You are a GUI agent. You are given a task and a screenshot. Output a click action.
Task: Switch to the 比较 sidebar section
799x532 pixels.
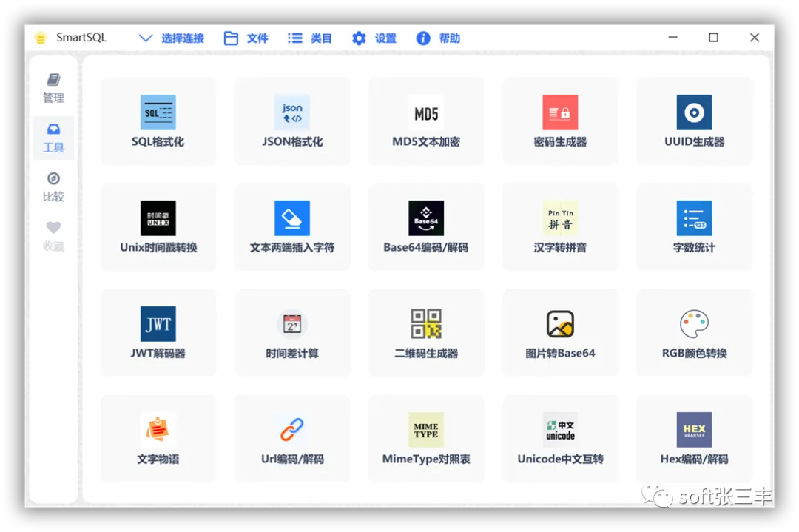[53, 187]
